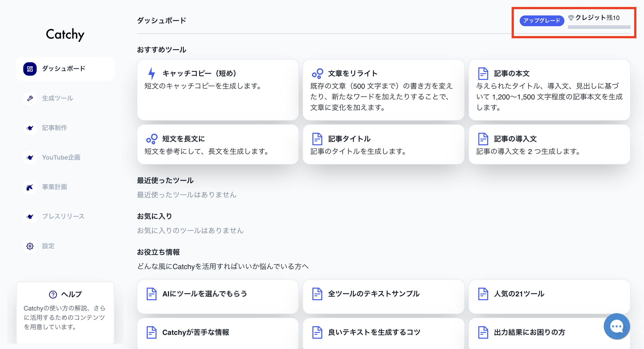Open 全ツールのテキストサンプル article
Screen dimensions: 644x349
[x=383, y=296]
